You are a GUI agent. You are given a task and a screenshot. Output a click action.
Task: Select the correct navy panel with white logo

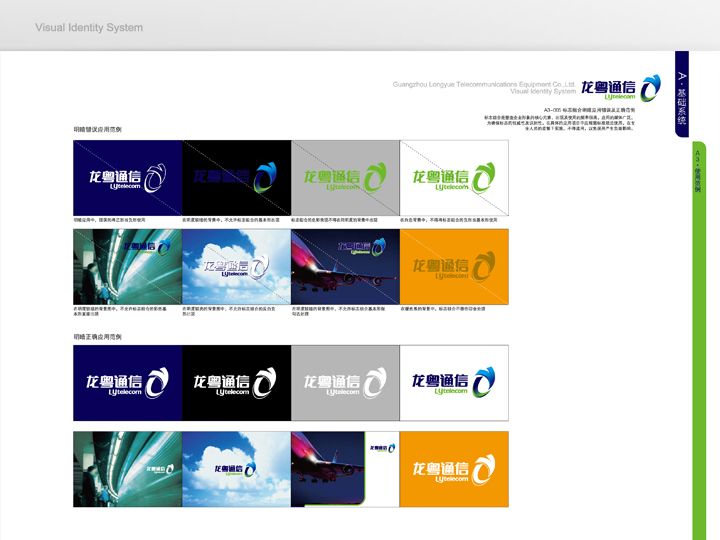coord(128,383)
